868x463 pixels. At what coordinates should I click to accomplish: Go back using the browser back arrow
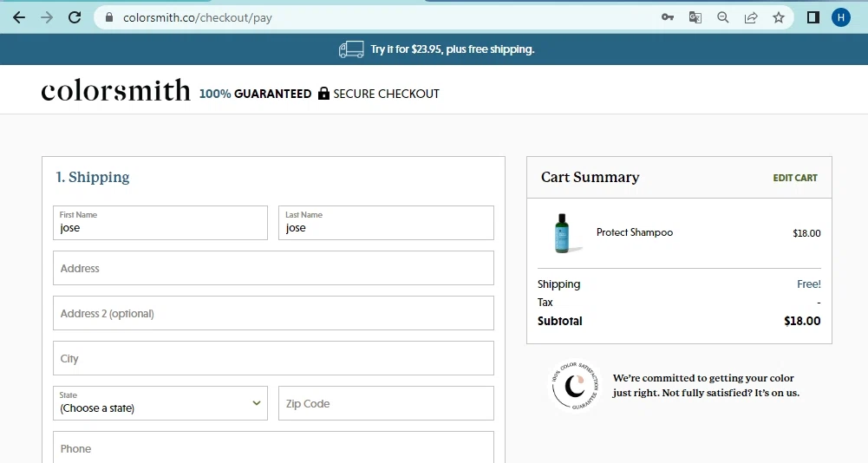point(19,17)
